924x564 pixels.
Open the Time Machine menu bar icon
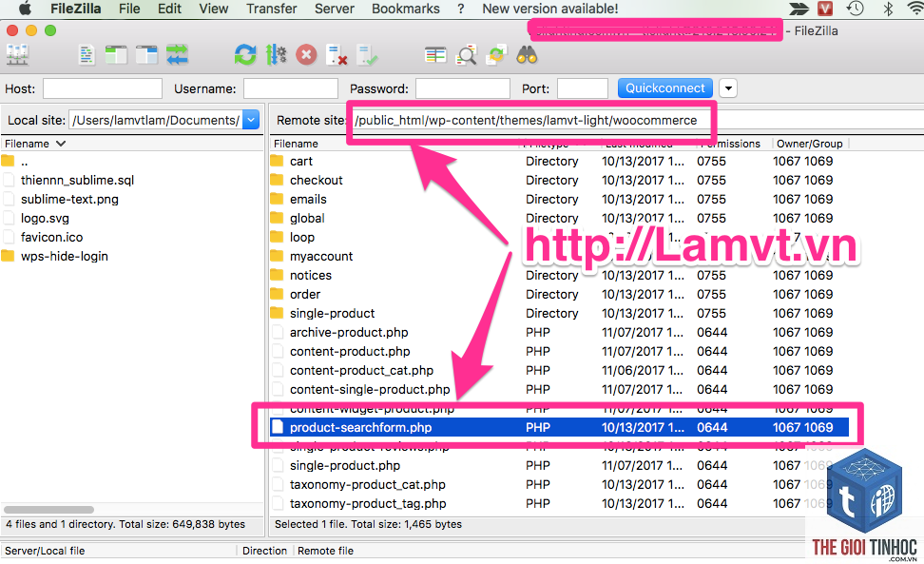coord(855,9)
